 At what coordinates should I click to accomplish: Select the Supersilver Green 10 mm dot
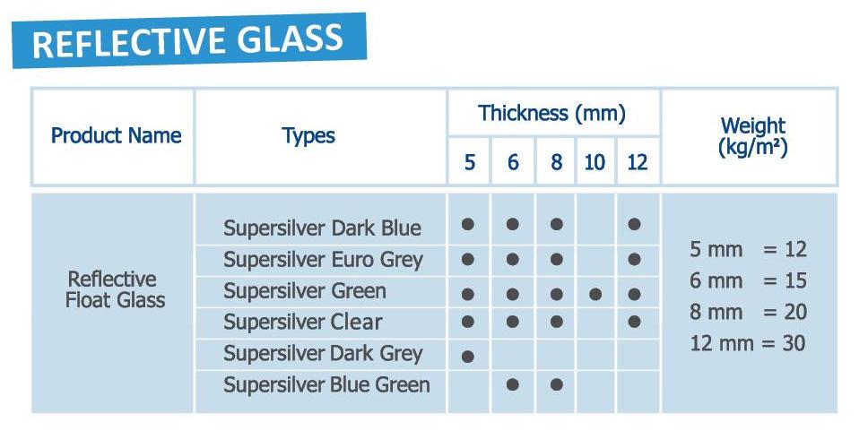[x=595, y=294]
